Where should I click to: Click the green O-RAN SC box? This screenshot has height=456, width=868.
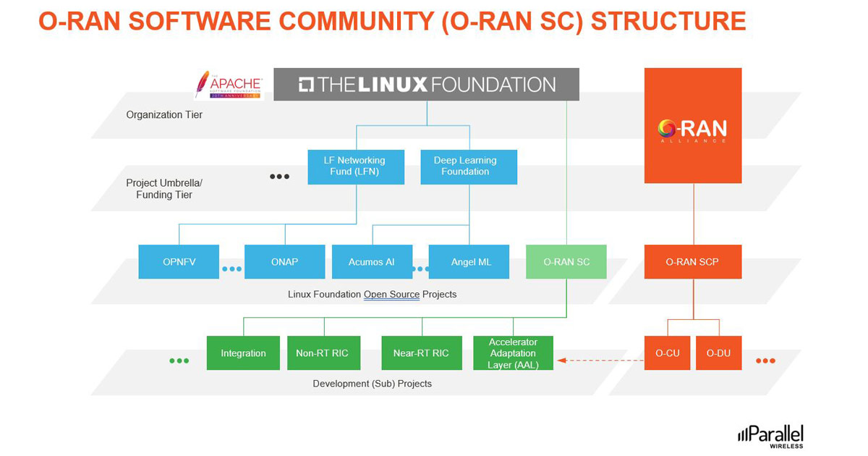pyautogui.click(x=566, y=261)
